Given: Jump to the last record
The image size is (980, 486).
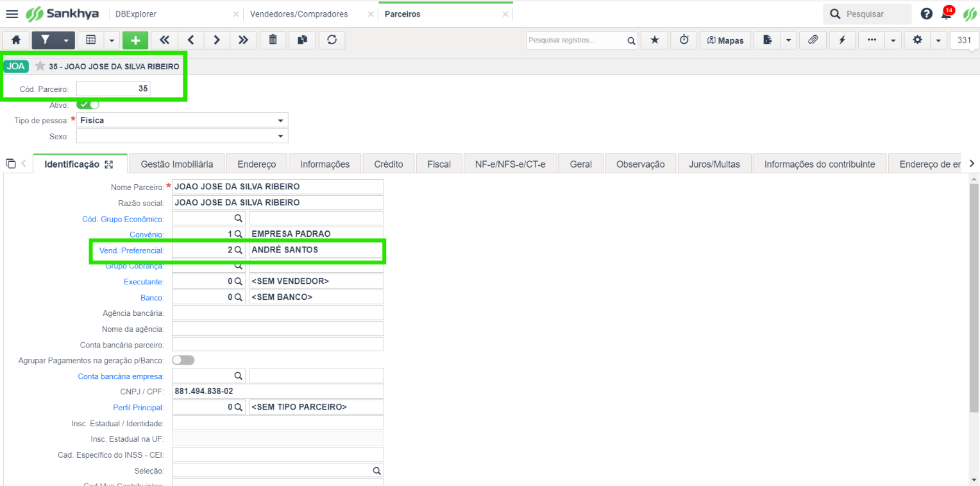Looking at the screenshot, I should coord(243,40).
